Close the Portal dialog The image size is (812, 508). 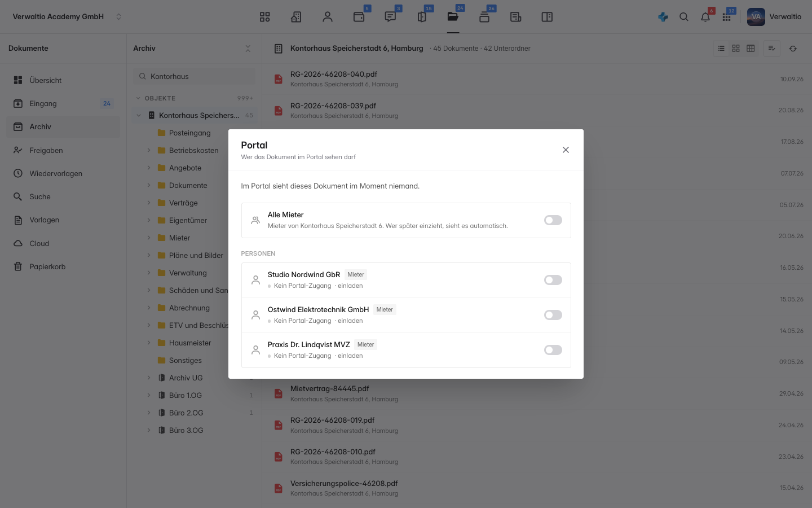click(x=566, y=150)
